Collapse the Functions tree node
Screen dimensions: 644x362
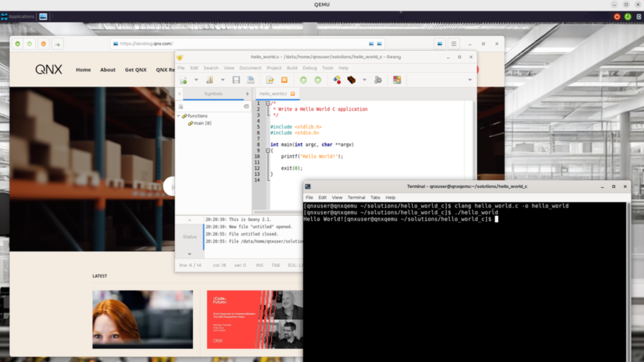[179, 116]
